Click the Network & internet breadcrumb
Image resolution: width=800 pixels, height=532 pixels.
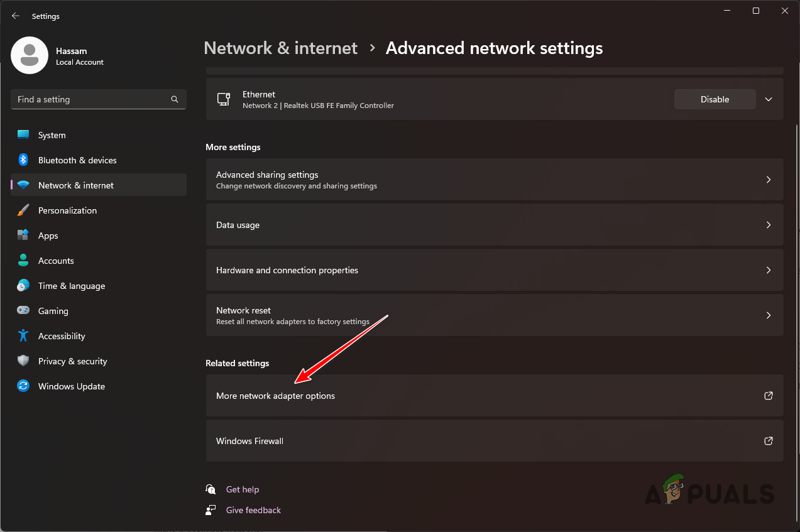(280, 48)
